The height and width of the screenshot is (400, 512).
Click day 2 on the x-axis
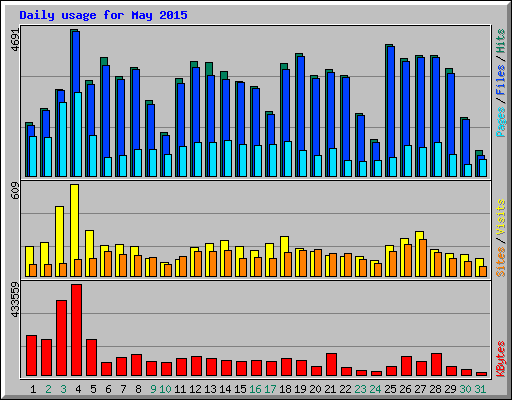click(x=48, y=389)
